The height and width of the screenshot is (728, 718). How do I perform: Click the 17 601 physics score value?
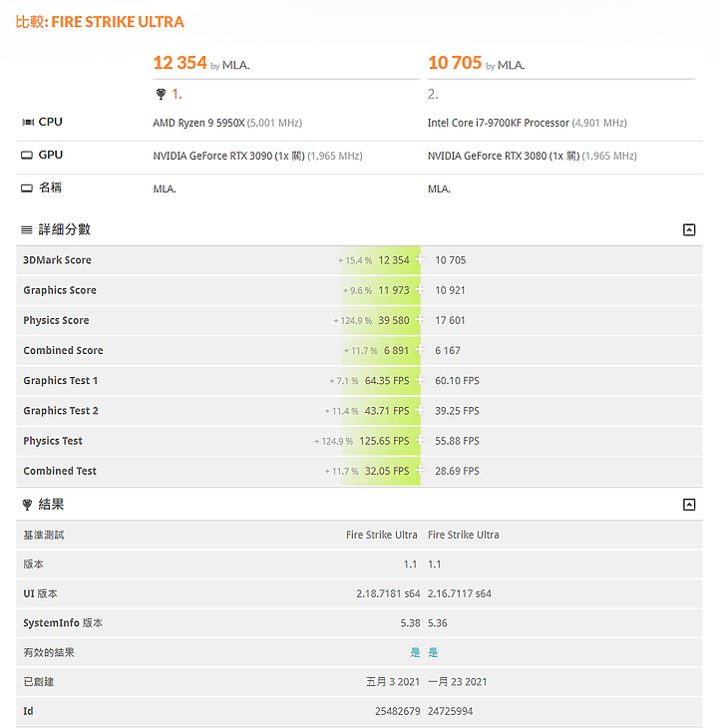pyautogui.click(x=450, y=320)
